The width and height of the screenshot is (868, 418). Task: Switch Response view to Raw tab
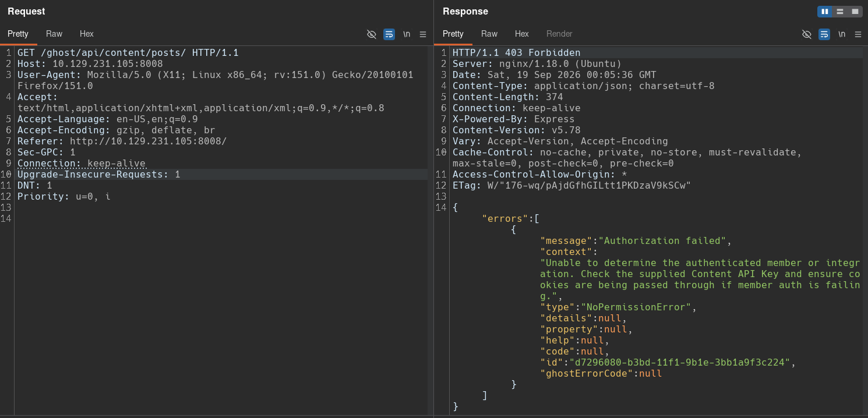489,34
